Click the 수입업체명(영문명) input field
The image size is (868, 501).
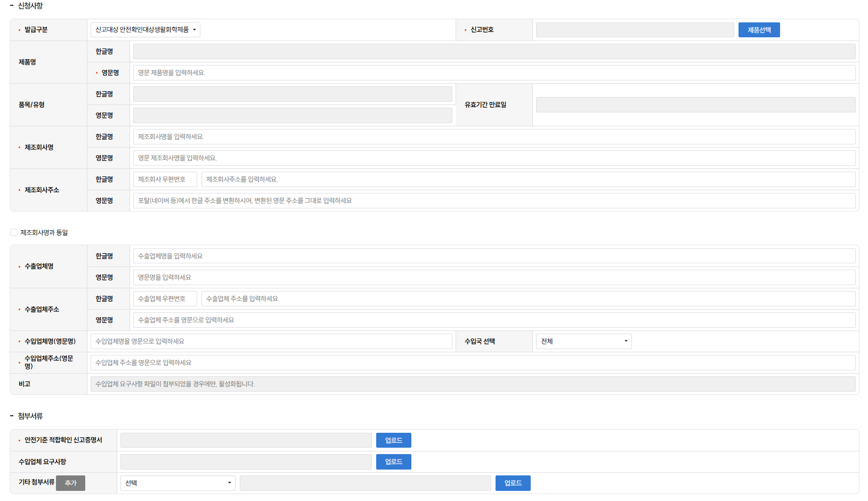tap(271, 341)
